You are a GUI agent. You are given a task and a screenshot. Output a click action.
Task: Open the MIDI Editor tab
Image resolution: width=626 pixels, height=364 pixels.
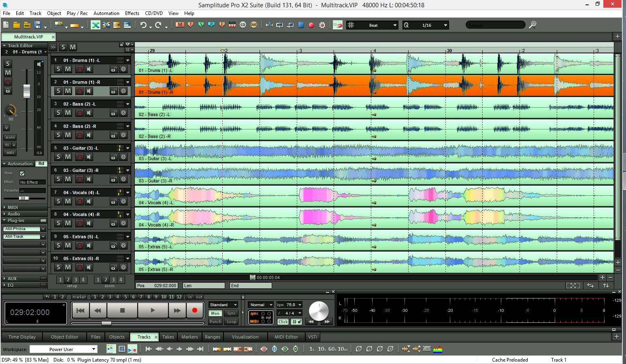tap(286, 337)
